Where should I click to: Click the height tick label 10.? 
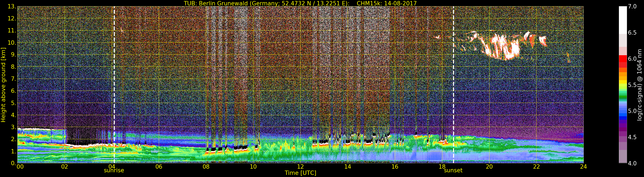tap(12, 43)
